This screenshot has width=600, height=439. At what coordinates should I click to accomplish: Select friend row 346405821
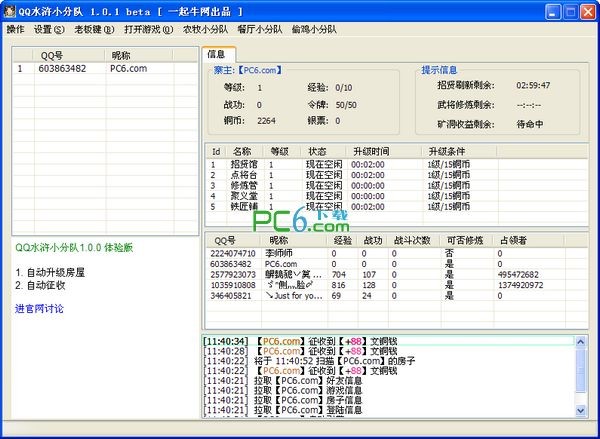[x=396, y=296]
